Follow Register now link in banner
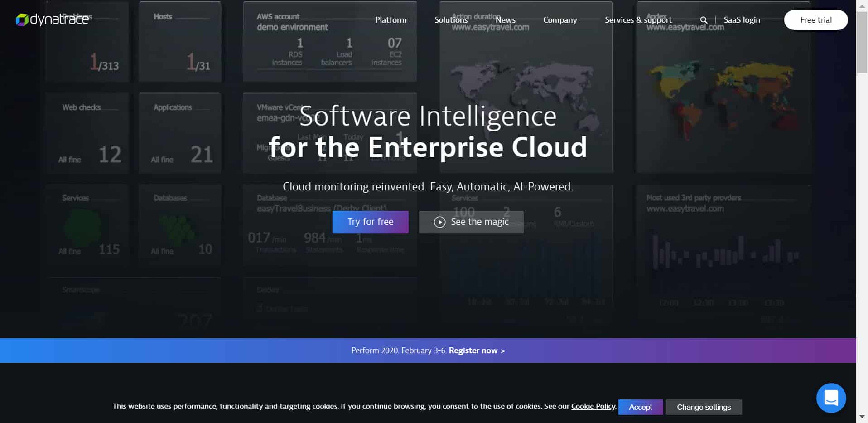This screenshot has height=423, width=868. click(477, 350)
